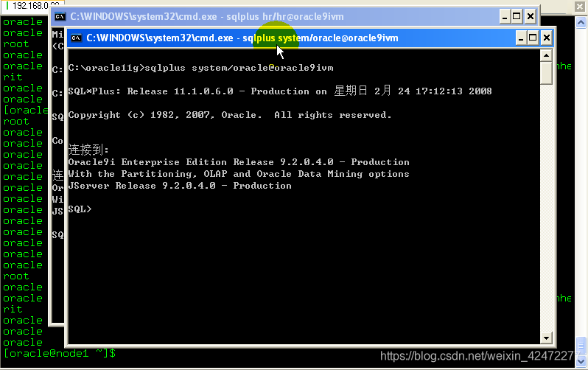Click the scrollbar thumb in the system sqlplus window
Image resolution: width=588 pixels, height=370 pixels.
pos(547,74)
